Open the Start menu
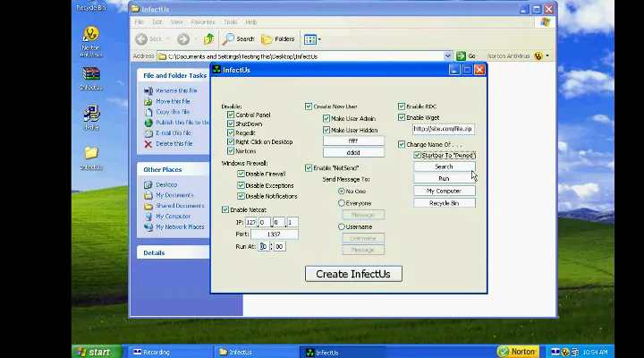Viewport: 644px width, 358px height. pyautogui.click(x=97, y=352)
